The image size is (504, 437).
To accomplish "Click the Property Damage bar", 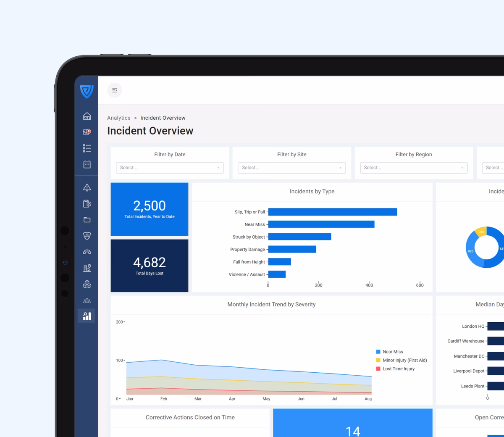I will click(x=292, y=249).
